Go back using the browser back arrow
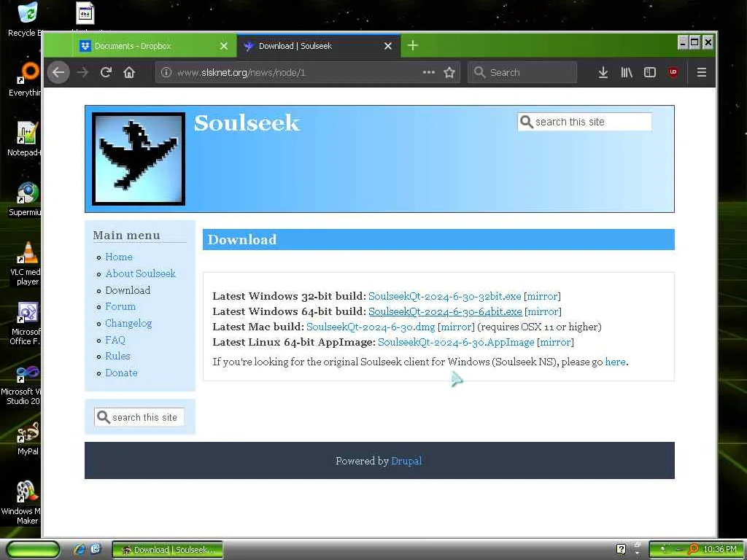This screenshot has height=560, width=747. (x=58, y=72)
